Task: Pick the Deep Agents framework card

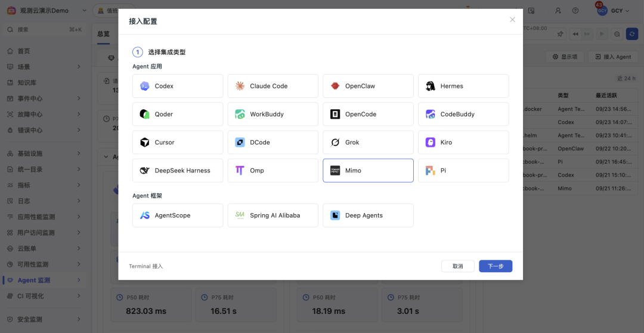Action: 368,215
